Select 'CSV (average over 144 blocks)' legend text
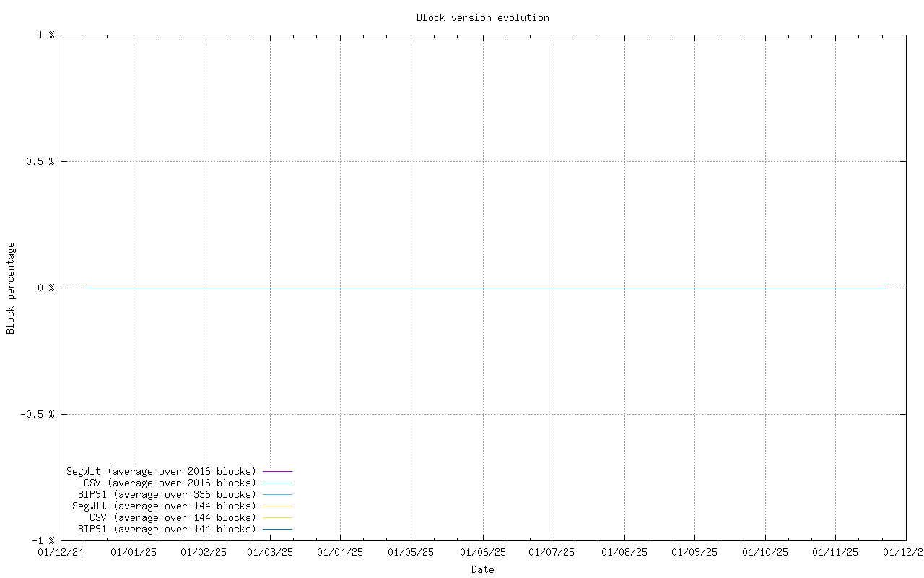 173,517
